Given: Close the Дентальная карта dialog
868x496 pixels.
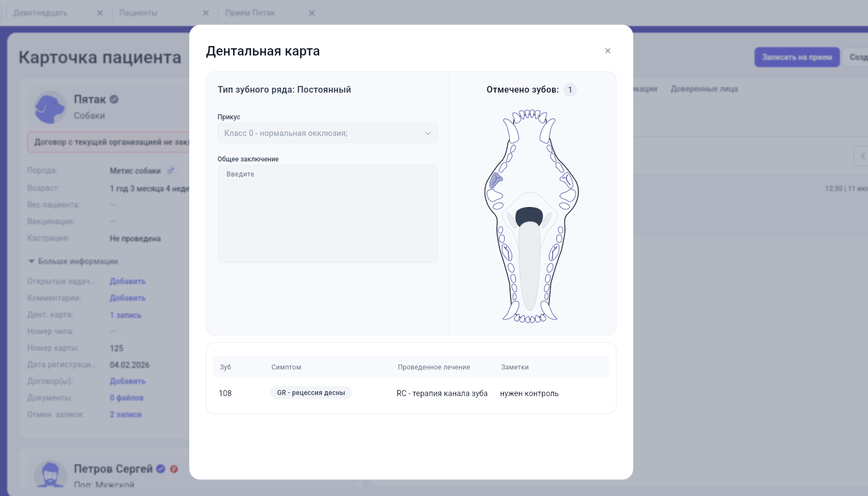Looking at the screenshot, I should point(608,51).
